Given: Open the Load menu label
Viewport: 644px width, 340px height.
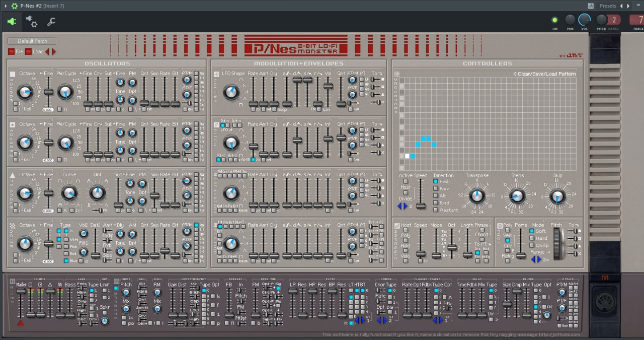Looking at the screenshot, I should tap(38, 51).
